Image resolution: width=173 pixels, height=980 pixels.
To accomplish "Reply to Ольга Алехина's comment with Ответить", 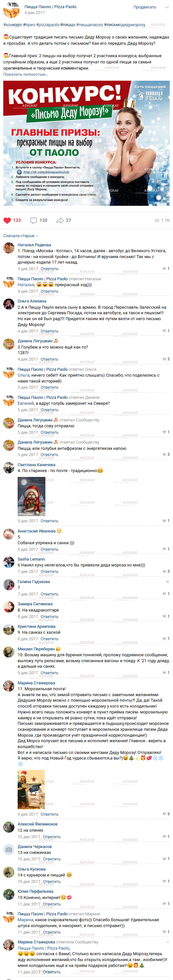I will point(49,331).
